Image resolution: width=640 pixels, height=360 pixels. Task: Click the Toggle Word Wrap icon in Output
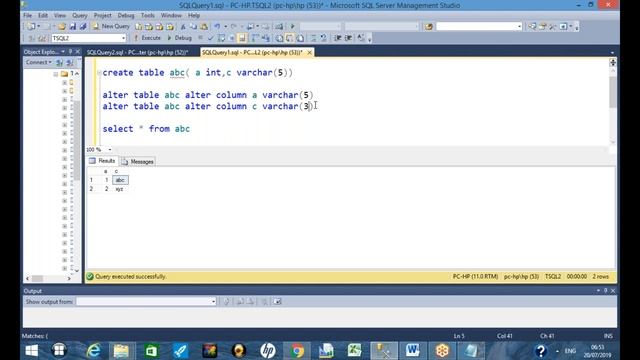tap(277, 302)
